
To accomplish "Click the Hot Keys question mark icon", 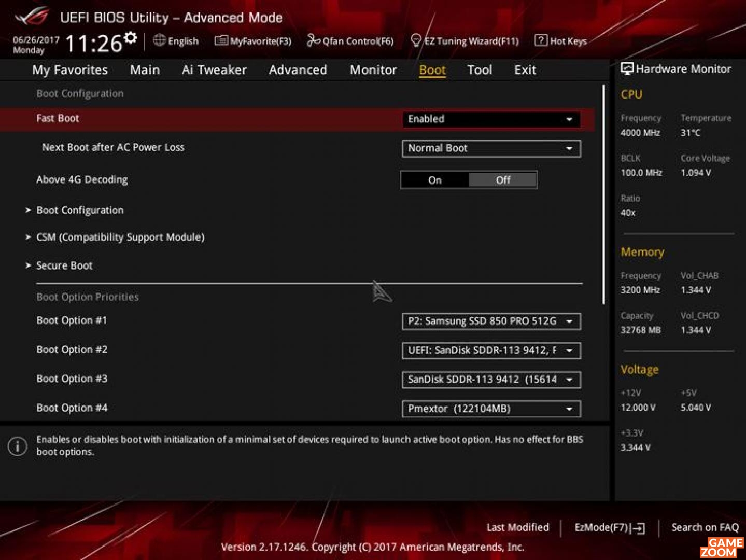I will 541,40.
